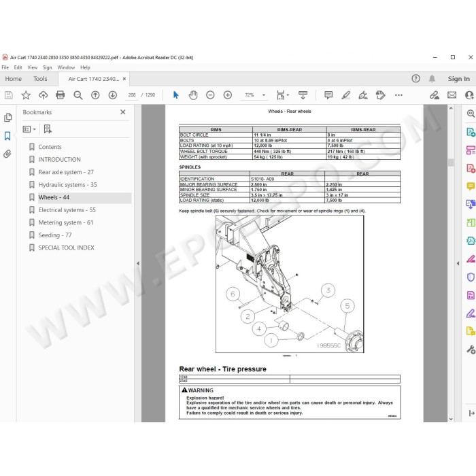476x476 pixels.
Task: Click the stamp tool icon
Action: (x=380, y=95)
